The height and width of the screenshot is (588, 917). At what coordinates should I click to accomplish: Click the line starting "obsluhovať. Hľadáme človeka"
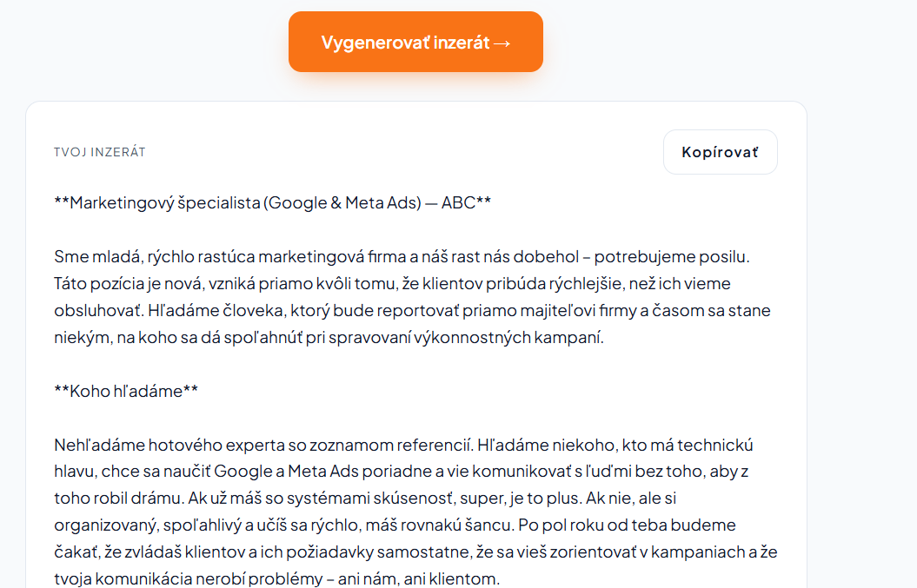point(412,310)
